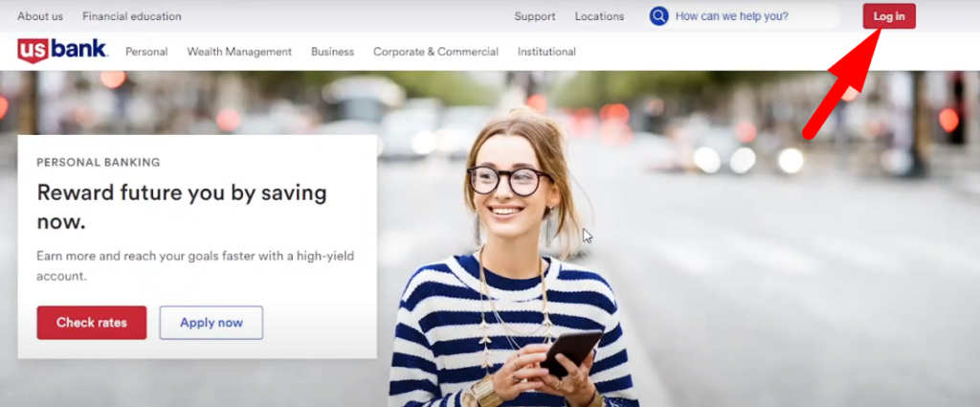The width and height of the screenshot is (980, 407).
Task: Go to the Locations link
Action: point(599,16)
